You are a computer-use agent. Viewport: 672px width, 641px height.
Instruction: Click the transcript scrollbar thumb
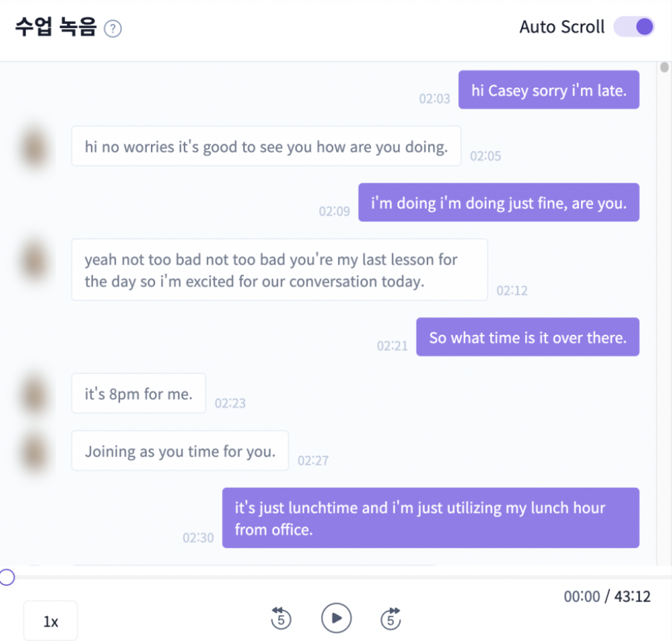[664, 68]
